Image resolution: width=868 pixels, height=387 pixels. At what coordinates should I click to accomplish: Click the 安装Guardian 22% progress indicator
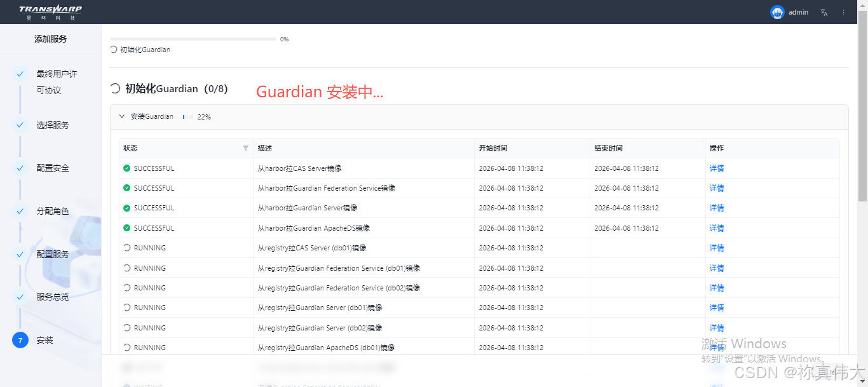pos(196,117)
